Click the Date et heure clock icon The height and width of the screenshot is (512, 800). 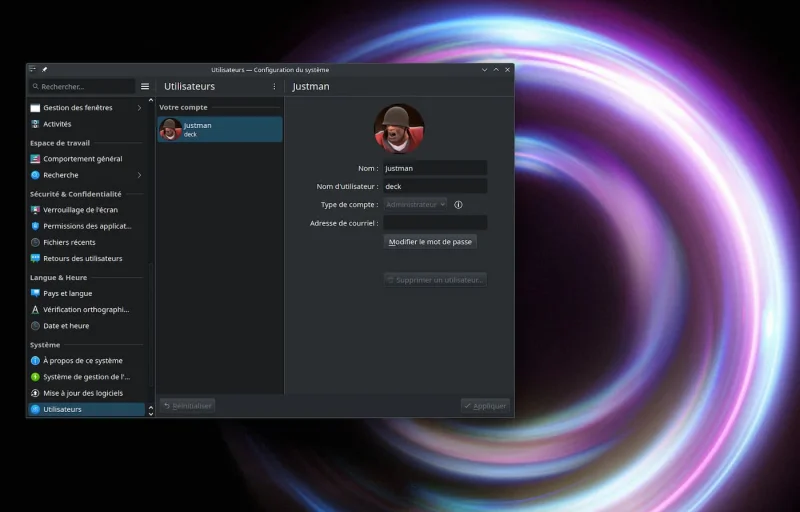coord(35,326)
